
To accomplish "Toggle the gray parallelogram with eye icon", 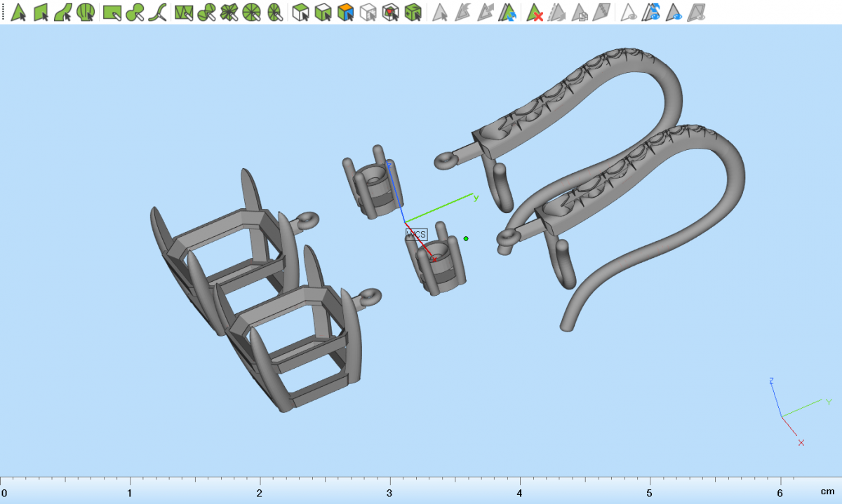I will click(696, 12).
